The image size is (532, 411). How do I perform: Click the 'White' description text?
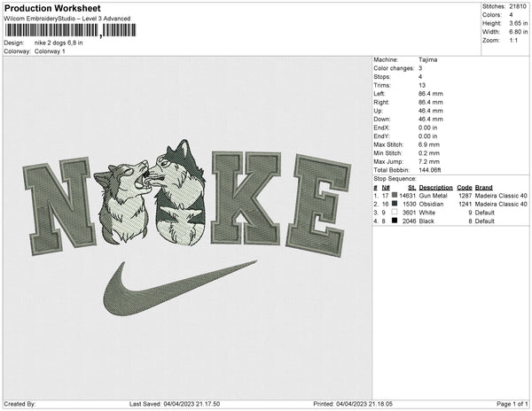click(427, 213)
